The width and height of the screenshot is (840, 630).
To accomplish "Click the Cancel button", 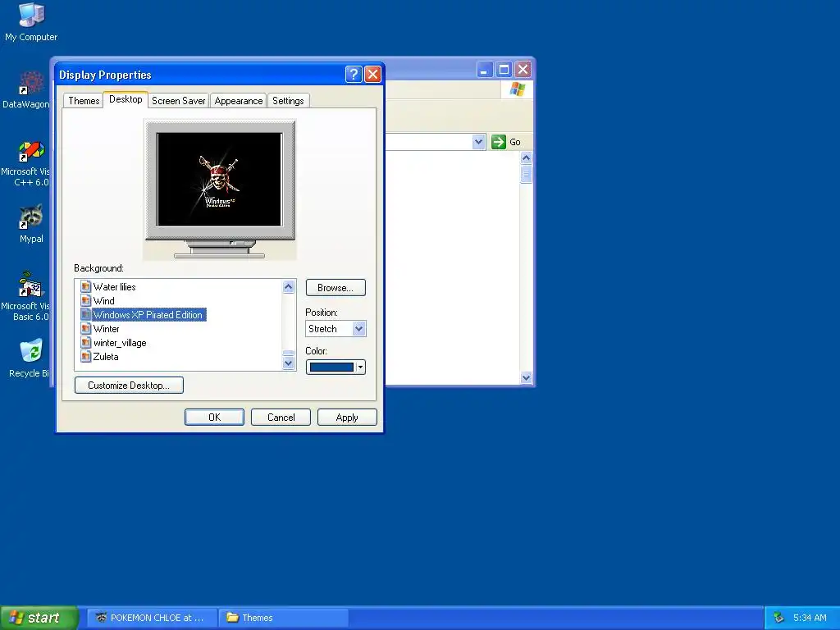I will click(281, 418).
